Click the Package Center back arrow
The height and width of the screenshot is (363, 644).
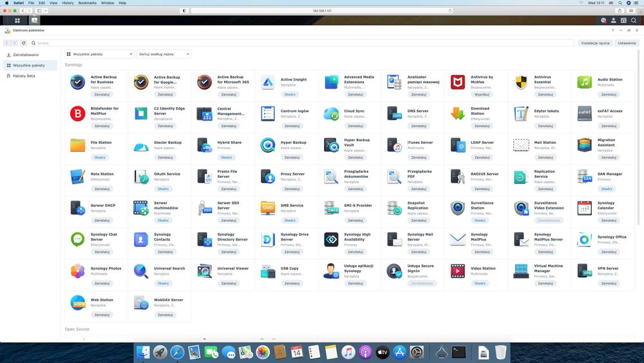pos(7,43)
